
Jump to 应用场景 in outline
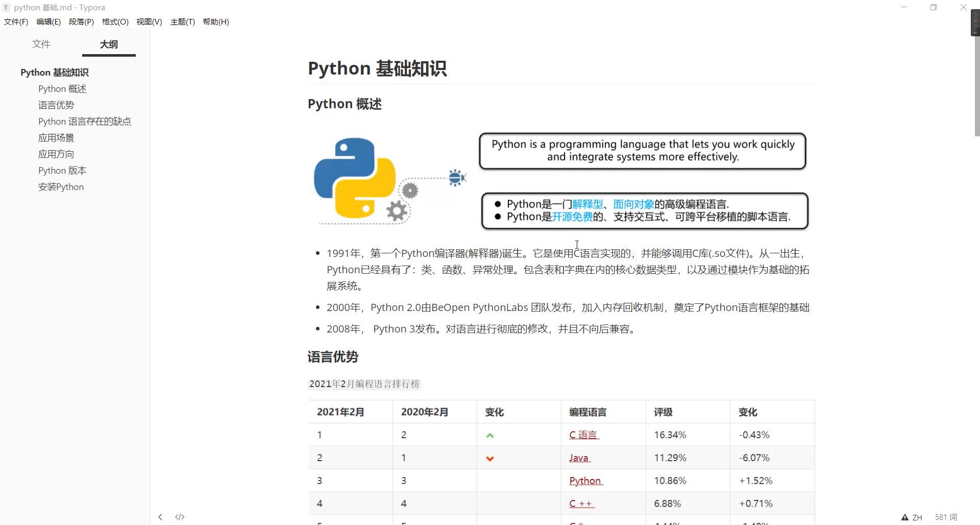[56, 138]
